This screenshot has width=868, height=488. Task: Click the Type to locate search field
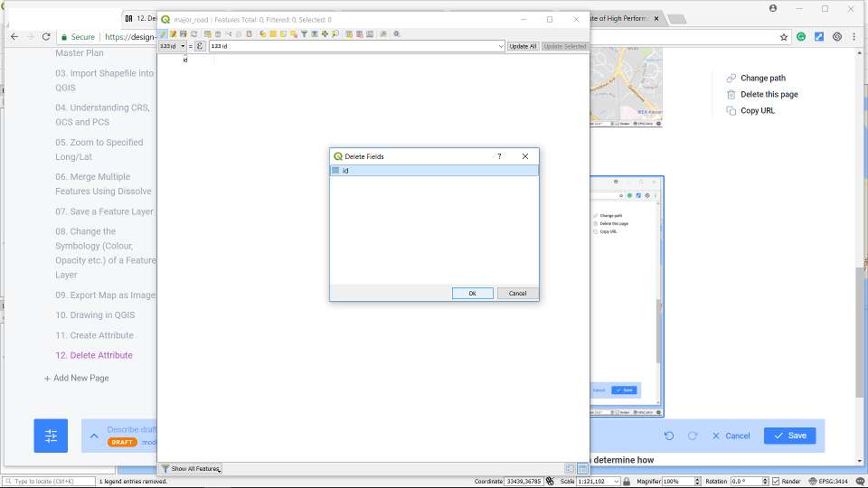[x=50, y=482]
